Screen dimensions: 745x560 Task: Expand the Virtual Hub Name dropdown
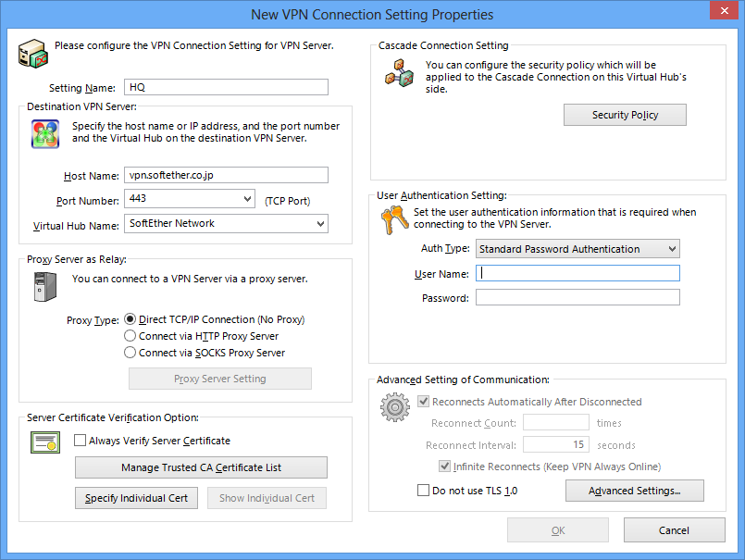(321, 223)
